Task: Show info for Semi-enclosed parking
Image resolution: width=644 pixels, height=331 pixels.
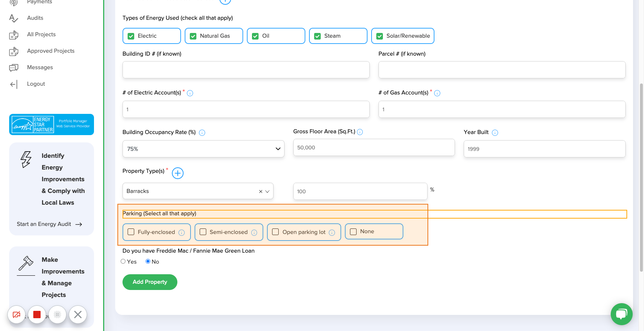Action: click(255, 233)
